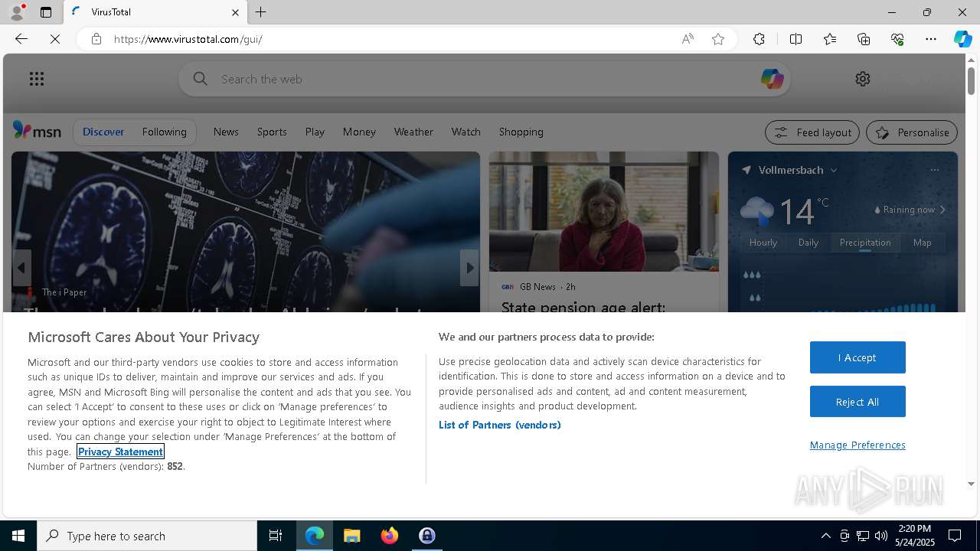Open the Watch section
Viewport: 980px width, 551px height.
click(465, 132)
